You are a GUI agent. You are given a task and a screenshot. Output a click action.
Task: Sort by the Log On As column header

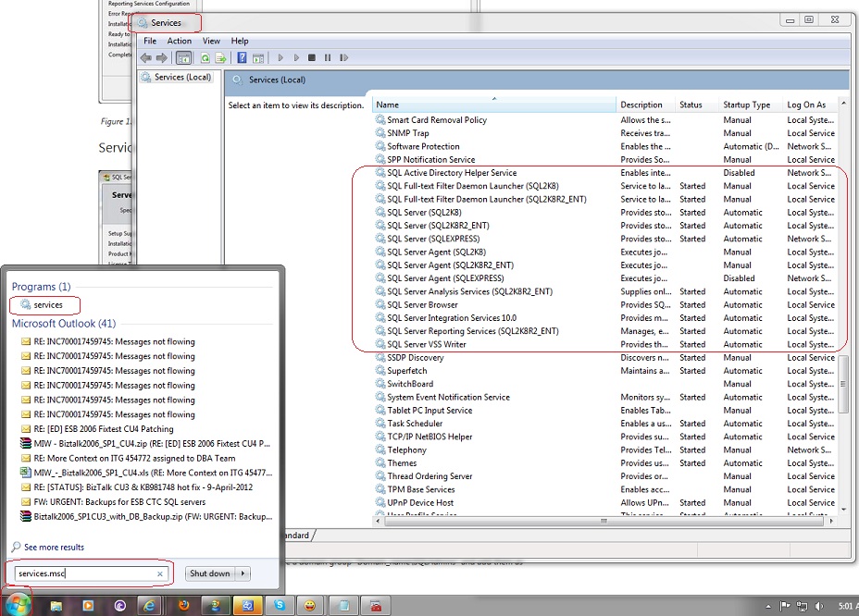[810, 105]
